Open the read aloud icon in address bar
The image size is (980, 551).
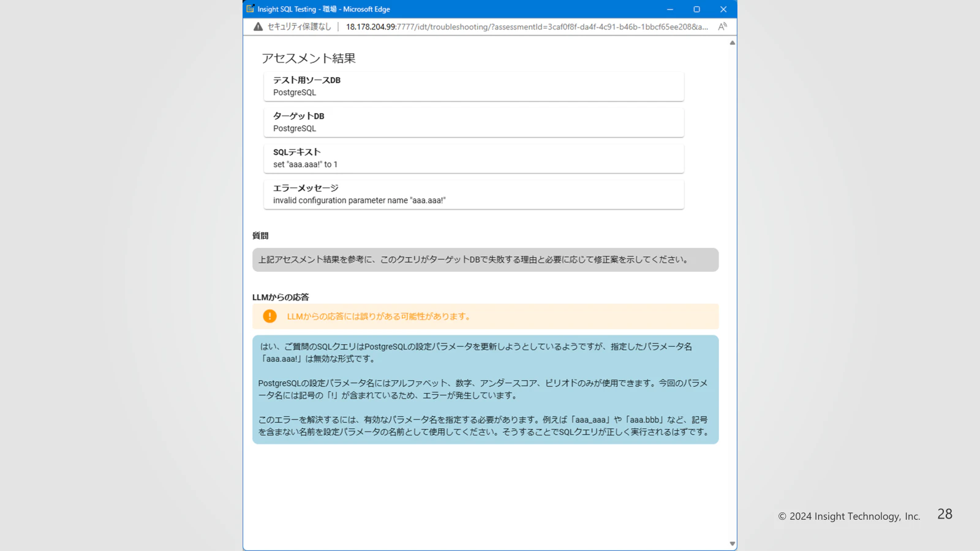pos(723,26)
